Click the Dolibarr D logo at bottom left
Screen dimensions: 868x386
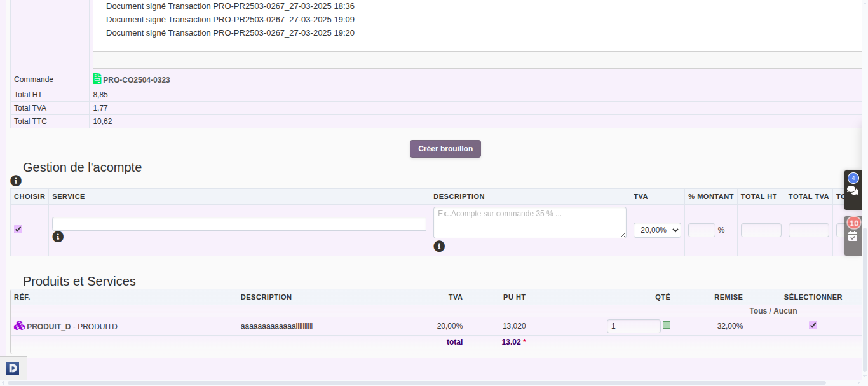(x=13, y=368)
